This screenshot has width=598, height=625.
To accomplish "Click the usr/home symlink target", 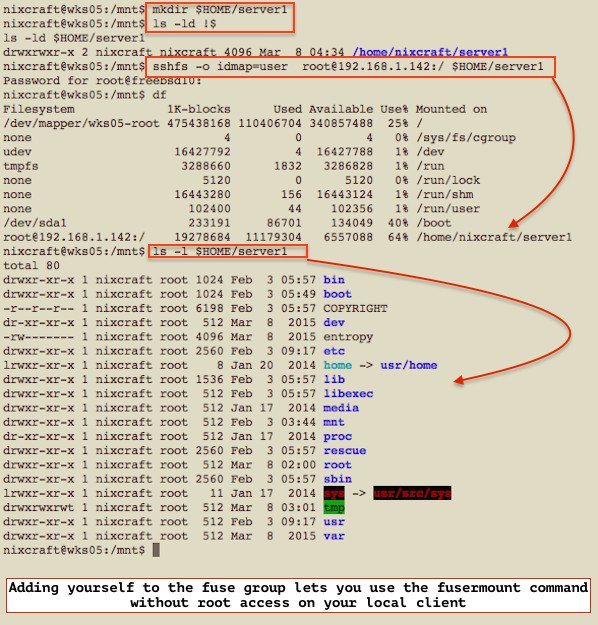I will point(409,365).
